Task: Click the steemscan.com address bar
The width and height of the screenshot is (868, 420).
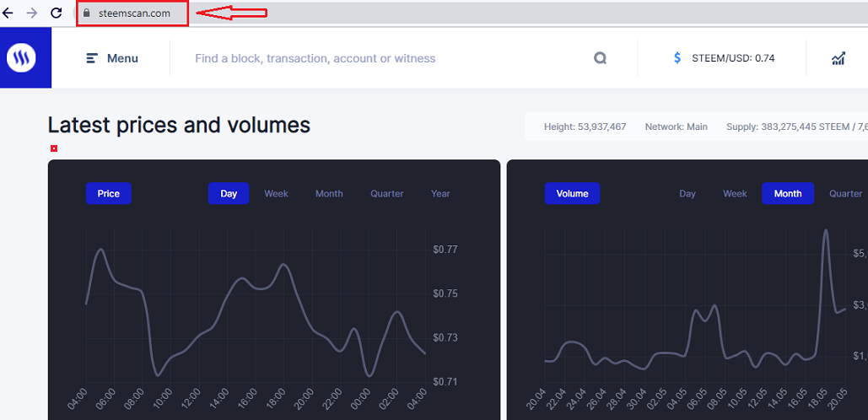Action: click(x=133, y=13)
